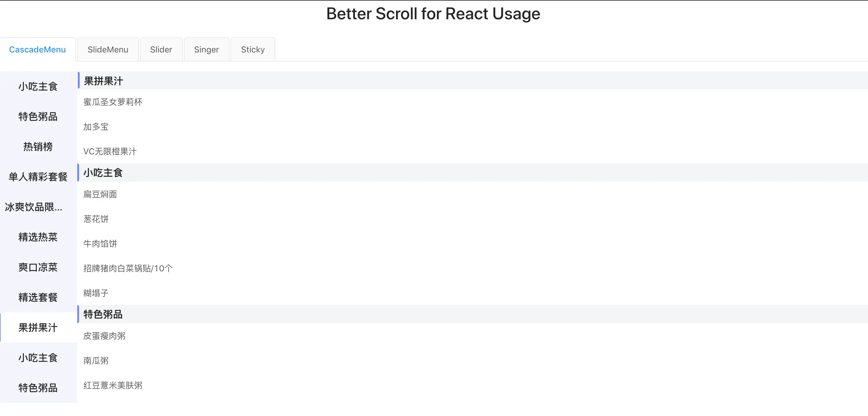Viewport: 868px width, 416px height.
Task: Choose 单人精彩套餐 category in sidebar
Action: click(x=38, y=177)
